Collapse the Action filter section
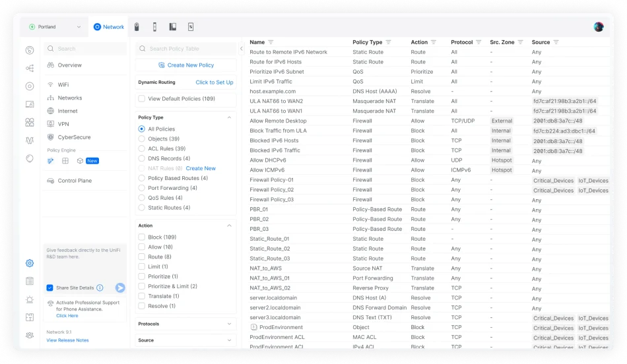The height and width of the screenshot is (364, 627). [x=229, y=226]
